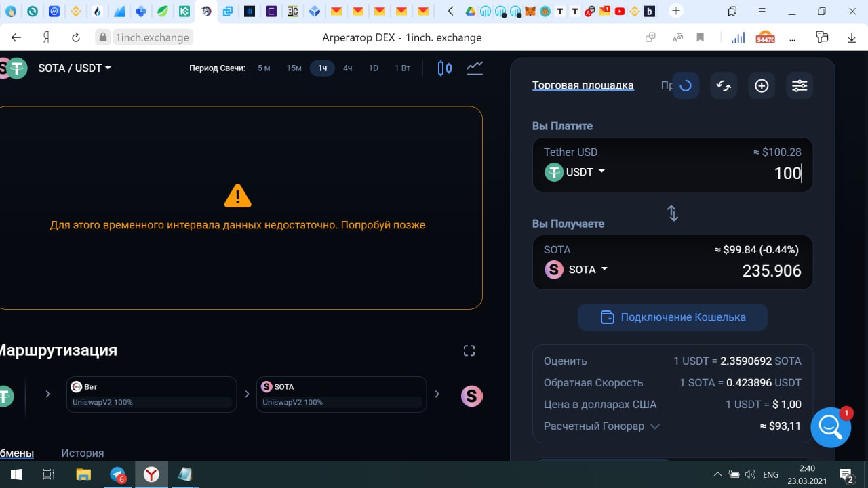
Task: Open SOTA token selector dropdown
Action: point(576,270)
